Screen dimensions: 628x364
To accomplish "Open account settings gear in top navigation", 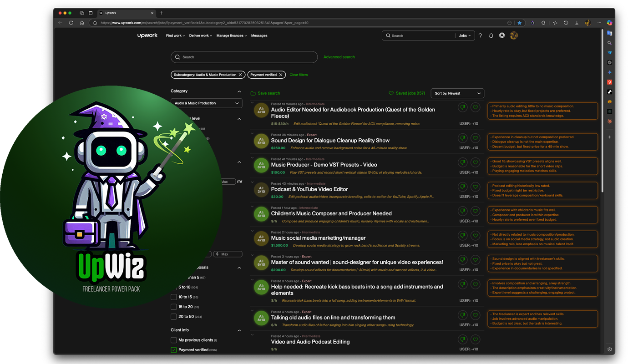I will tap(502, 35).
